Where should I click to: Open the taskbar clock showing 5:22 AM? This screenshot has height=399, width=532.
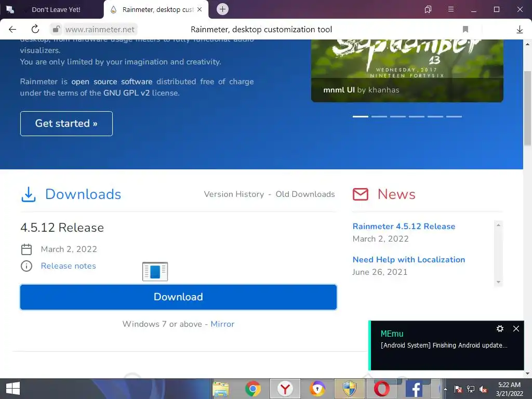509,389
